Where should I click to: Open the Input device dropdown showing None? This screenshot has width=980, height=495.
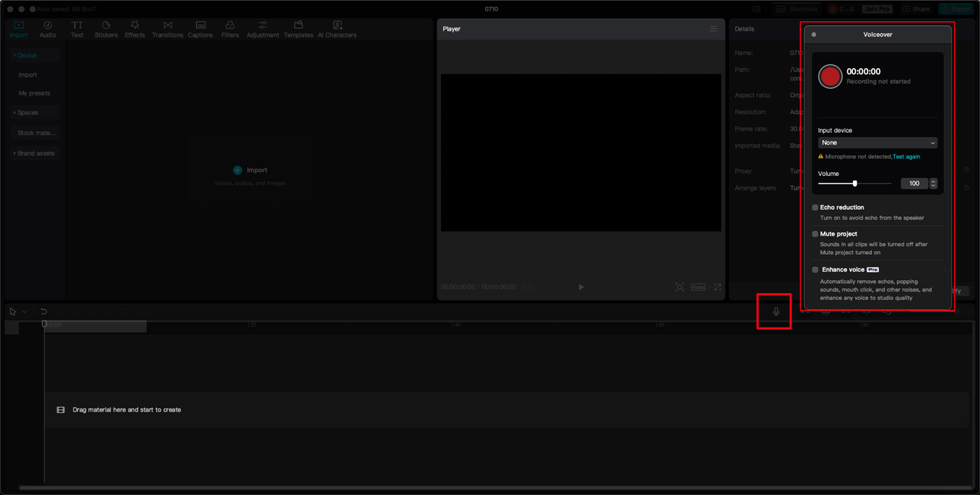click(877, 143)
